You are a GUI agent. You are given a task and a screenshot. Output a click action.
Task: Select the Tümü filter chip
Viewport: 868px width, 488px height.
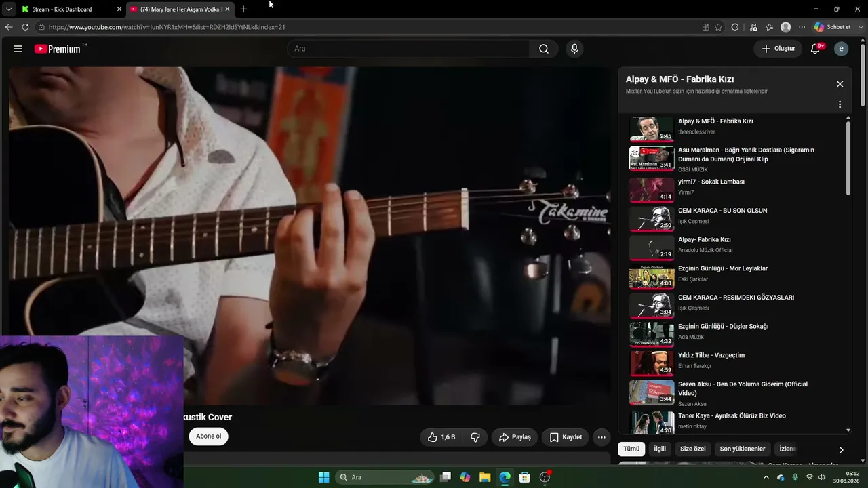631,449
